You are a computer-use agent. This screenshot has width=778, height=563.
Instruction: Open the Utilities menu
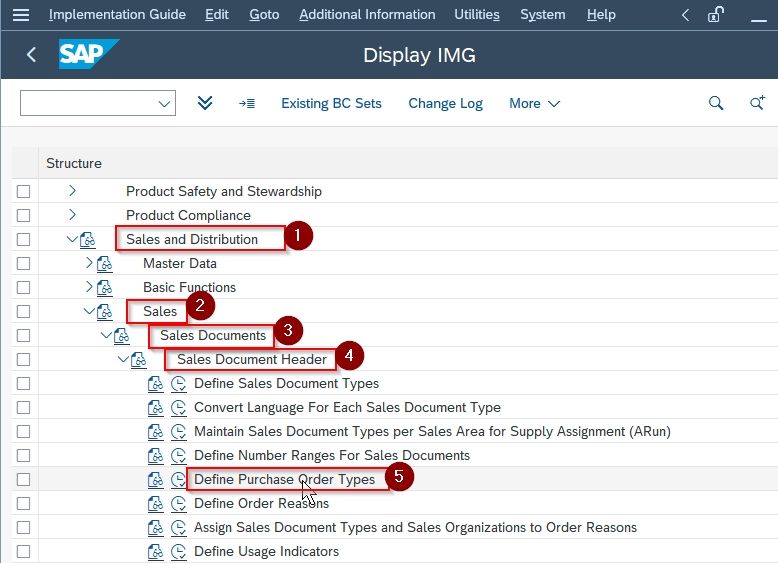coord(477,14)
